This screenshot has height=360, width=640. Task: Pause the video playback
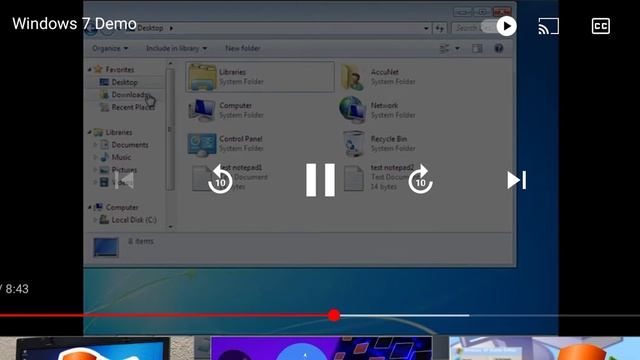pyautogui.click(x=320, y=180)
